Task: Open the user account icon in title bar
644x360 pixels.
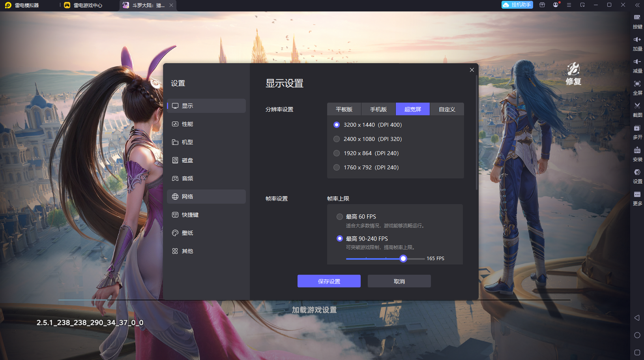Action: click(x=556, y=5)
